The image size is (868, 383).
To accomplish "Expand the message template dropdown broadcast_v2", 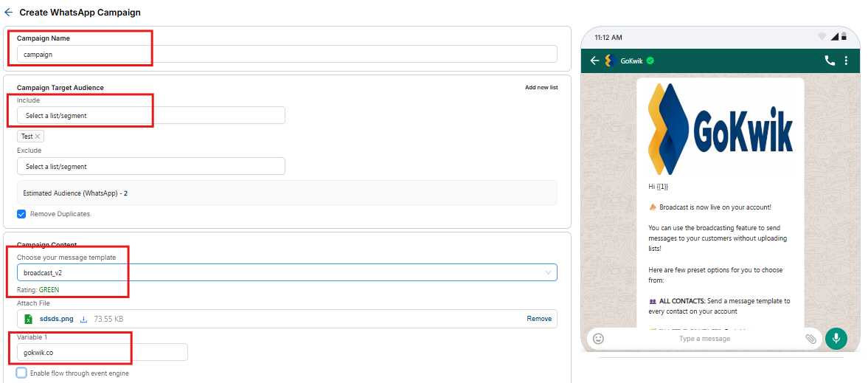I will tap(287, 272).
